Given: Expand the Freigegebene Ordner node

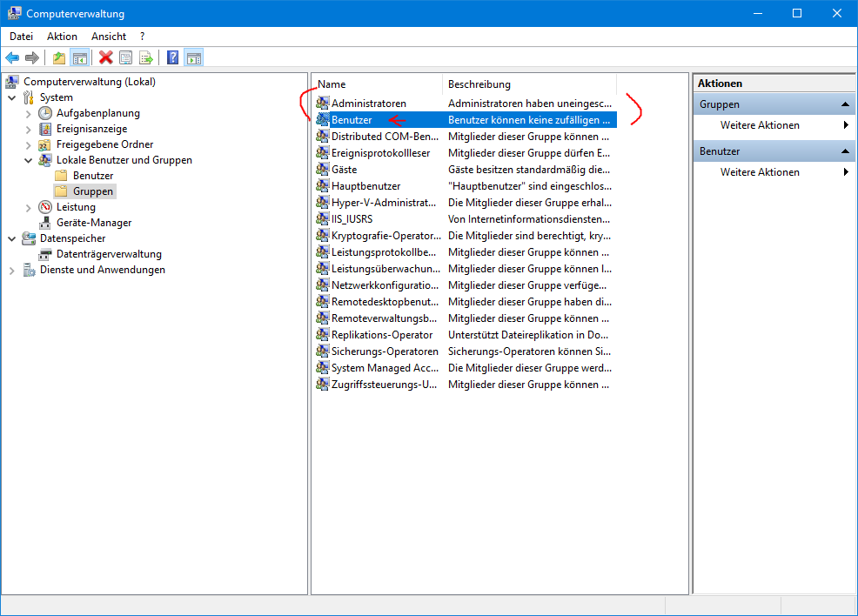Looking at the screenshot, I should pyautogui.click(x=29, y=145).
